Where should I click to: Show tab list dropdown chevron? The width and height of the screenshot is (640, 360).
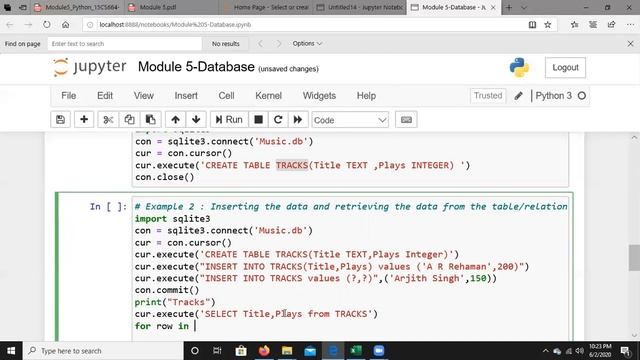tap(524, 7)
